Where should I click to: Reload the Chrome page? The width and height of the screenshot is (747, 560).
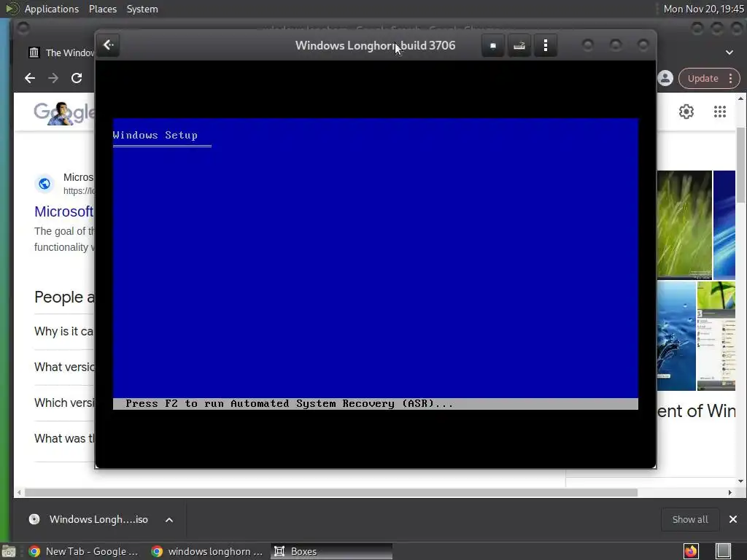(x=77, y=78)
